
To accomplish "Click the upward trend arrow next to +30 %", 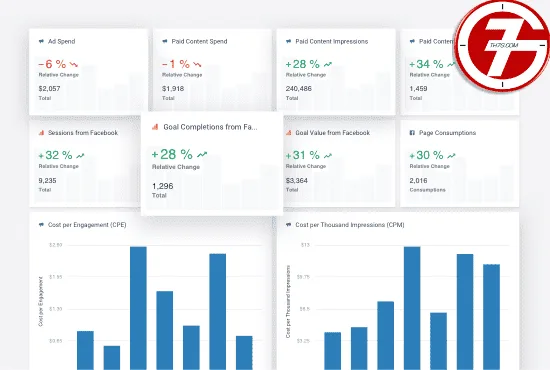I will (451, 155).
